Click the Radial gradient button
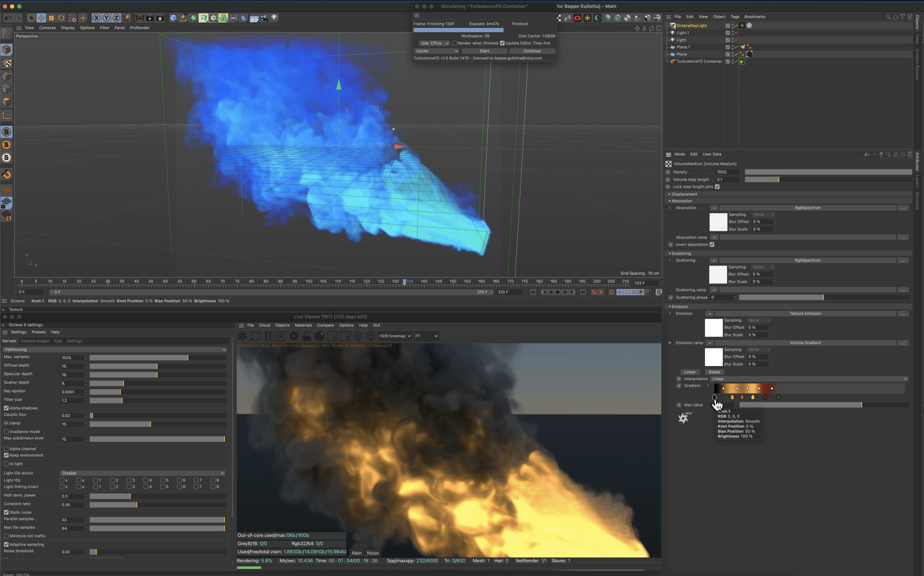 tap(714, 372)
